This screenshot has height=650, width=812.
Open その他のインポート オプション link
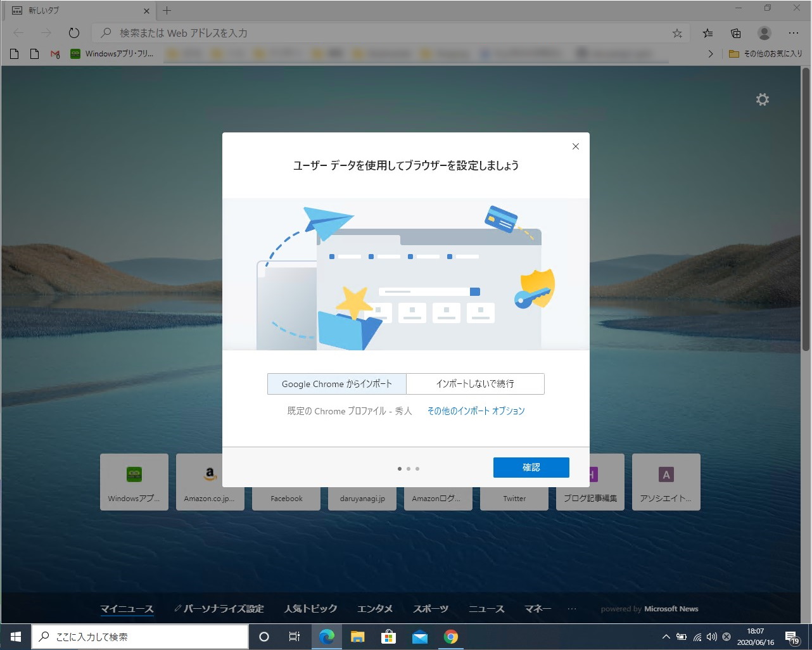(476, 411)
